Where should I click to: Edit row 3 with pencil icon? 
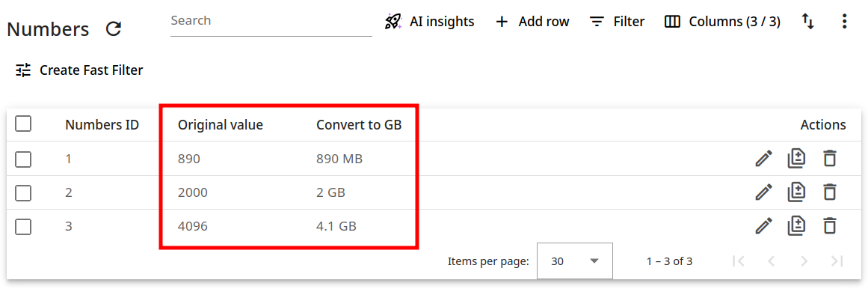coord(763,226)
